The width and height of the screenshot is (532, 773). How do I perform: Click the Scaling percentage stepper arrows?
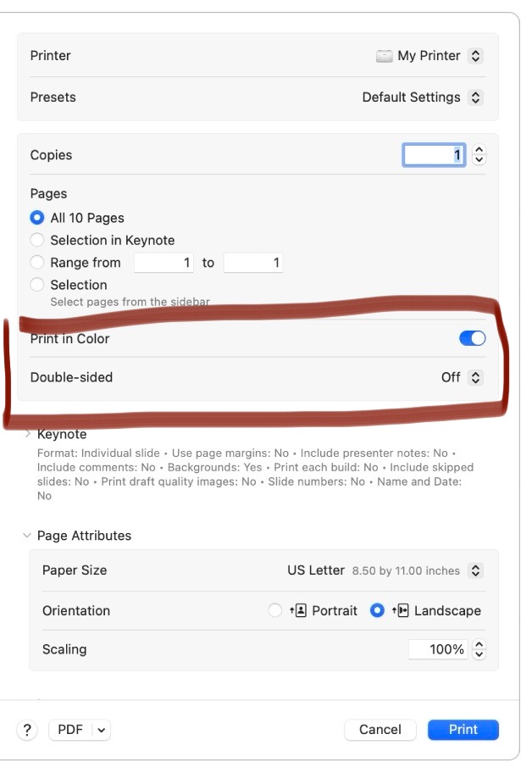[x=479, y=649]
